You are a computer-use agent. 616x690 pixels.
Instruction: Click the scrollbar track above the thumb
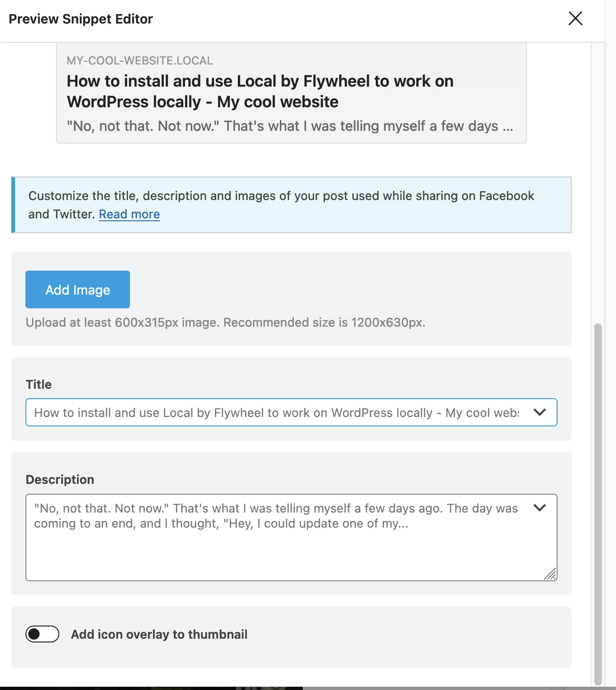point(598,183)
